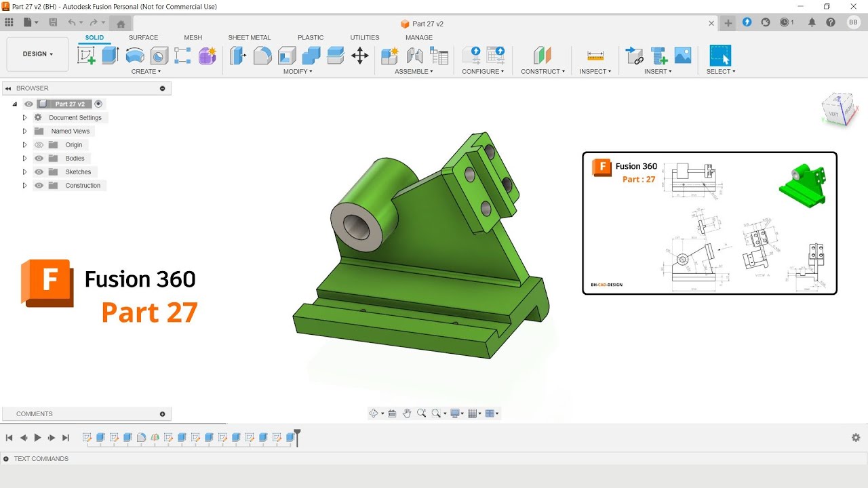The width and height of the screenshot is (868, 488).
Task: Expand the Sketches node
Action: click(24, 172)
